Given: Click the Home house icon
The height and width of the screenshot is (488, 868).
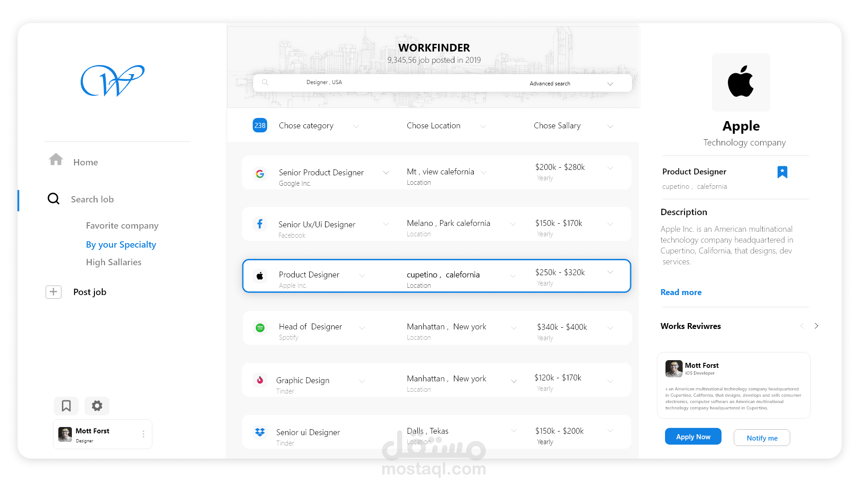Looking at the screenshot, I should point(56,160).
